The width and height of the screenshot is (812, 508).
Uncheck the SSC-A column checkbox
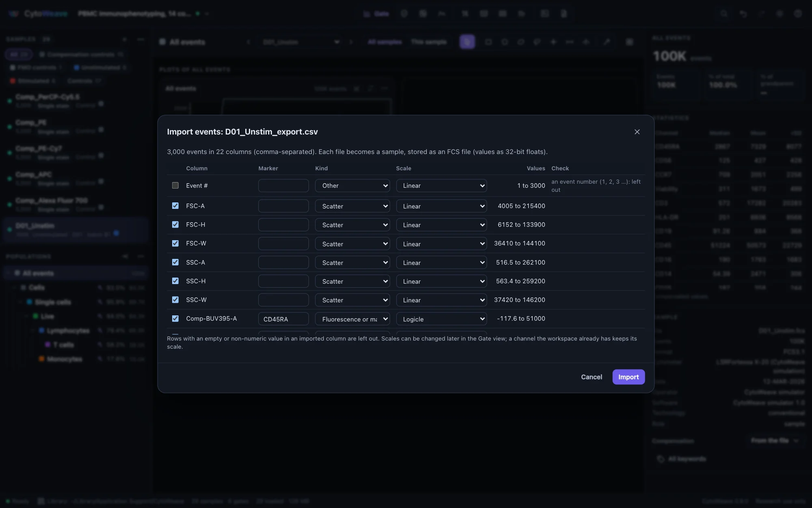click(x=175, y=262)
